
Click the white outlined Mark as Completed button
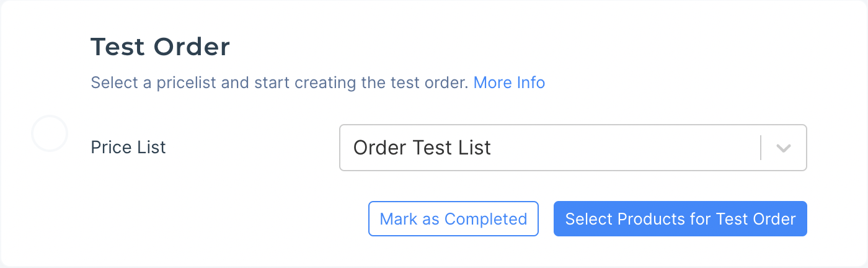tap(453, 219)
